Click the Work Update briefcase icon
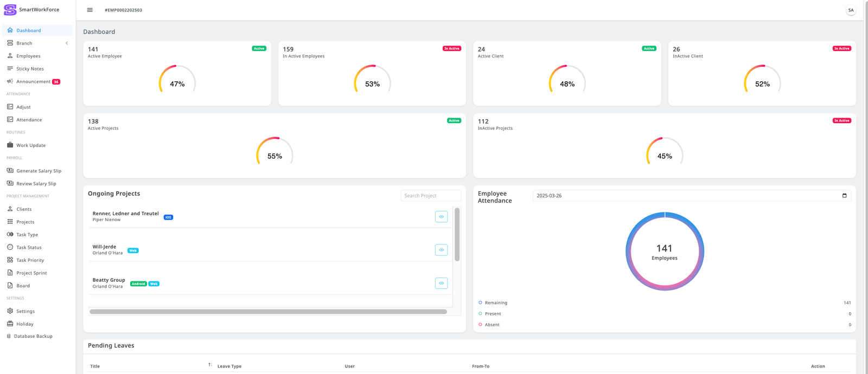 click(x=10, y=145)
